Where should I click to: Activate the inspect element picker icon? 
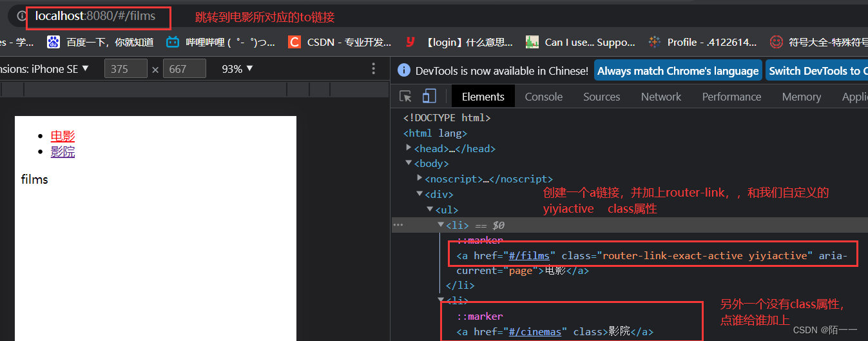405,97
